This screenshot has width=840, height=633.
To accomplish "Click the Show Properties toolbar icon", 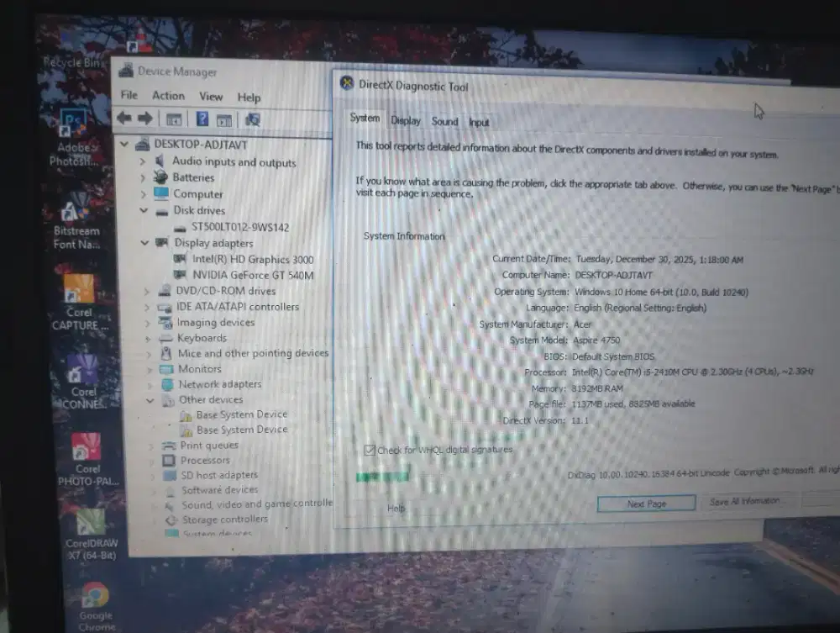I will click(173, 119).
